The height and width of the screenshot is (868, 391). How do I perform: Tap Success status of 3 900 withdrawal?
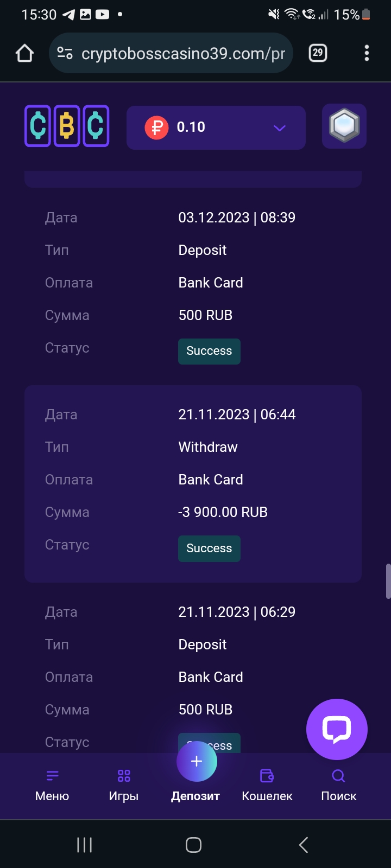pos(209,548)
